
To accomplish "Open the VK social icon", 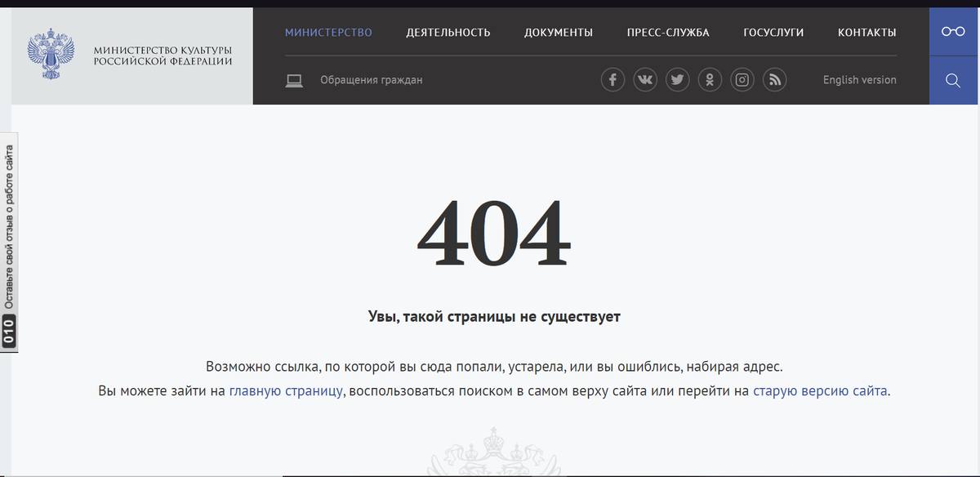I will tap(645, 80).
